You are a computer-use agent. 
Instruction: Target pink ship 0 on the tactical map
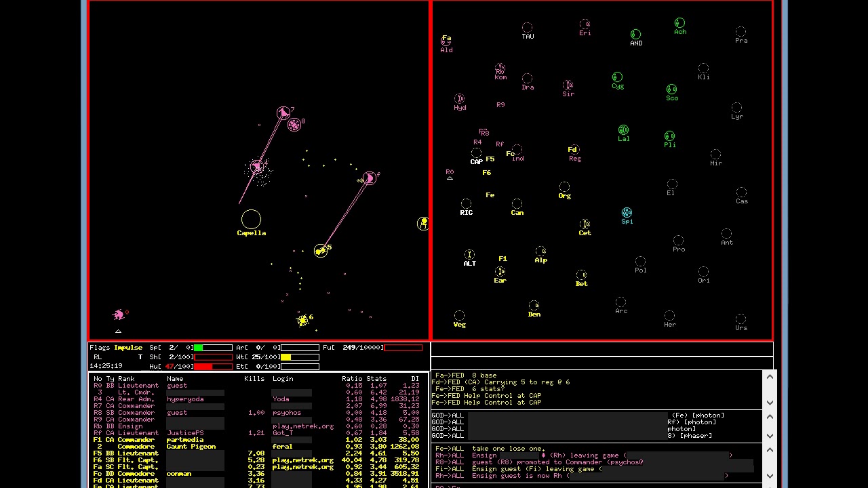point(119,314)
